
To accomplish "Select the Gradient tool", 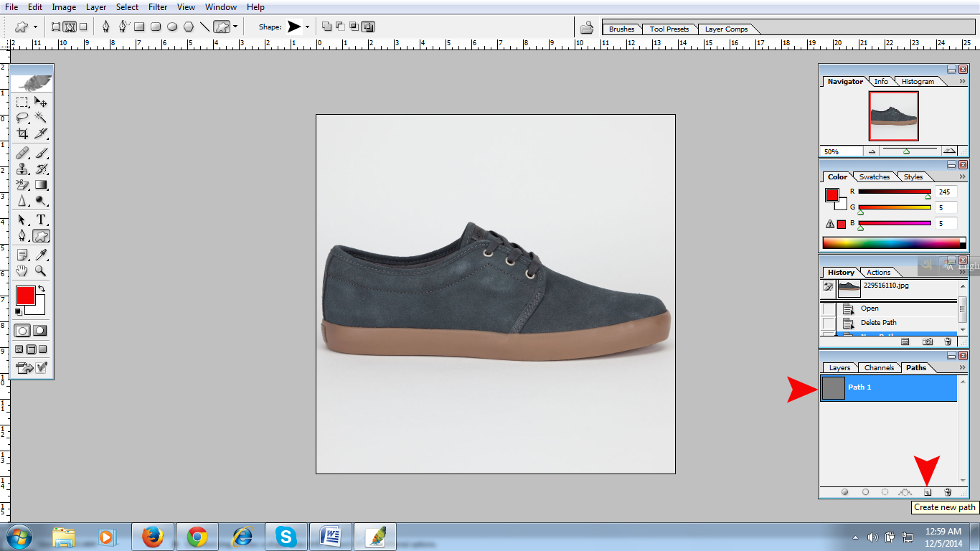I will point(41,185).
